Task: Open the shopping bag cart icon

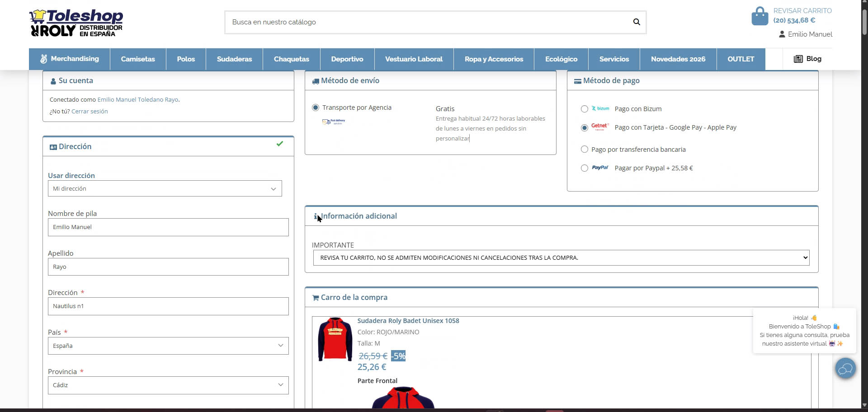Action: point(759,16)
